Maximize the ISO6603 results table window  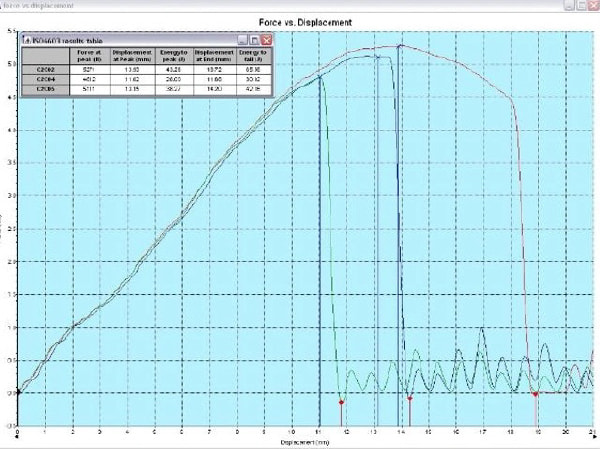(255, 39)
